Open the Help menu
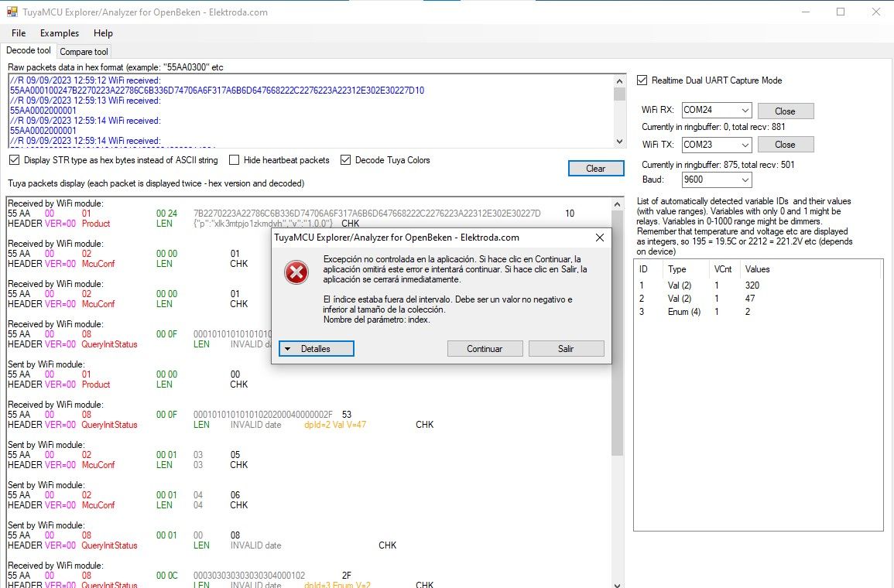This screenshot has height=588, width=894. click(103, 33)
